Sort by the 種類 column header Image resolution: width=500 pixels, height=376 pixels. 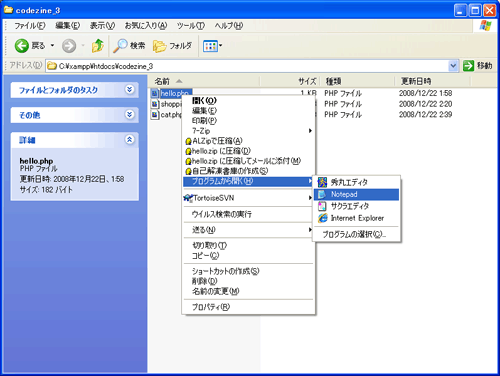click(357, 81)
